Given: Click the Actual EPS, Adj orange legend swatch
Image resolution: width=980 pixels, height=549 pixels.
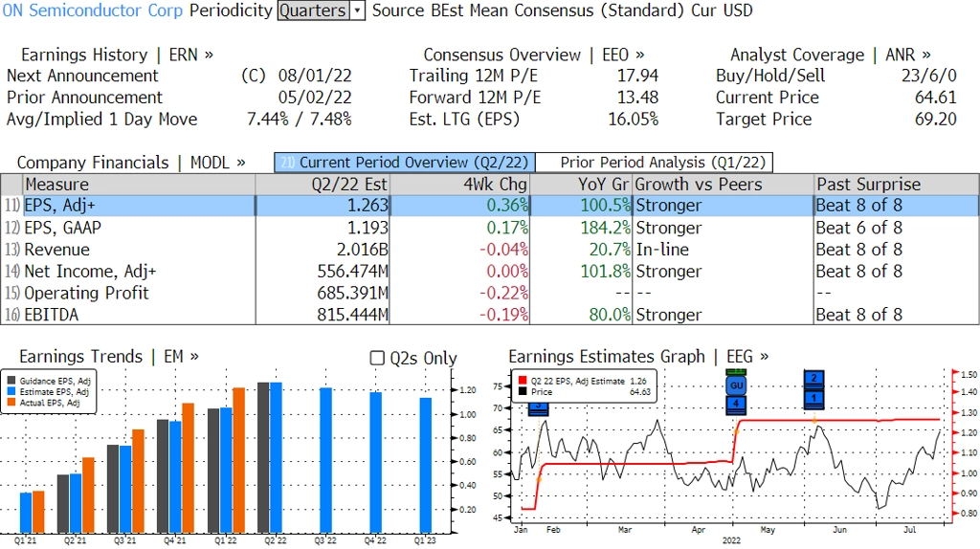Looking at the screenshot, I should pyautogui.click(x=11, y=403).
